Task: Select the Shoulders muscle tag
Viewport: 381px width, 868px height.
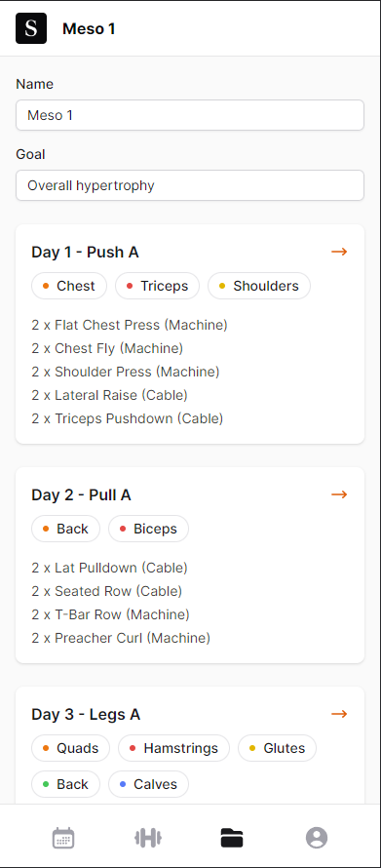Action: click(259, 286)
